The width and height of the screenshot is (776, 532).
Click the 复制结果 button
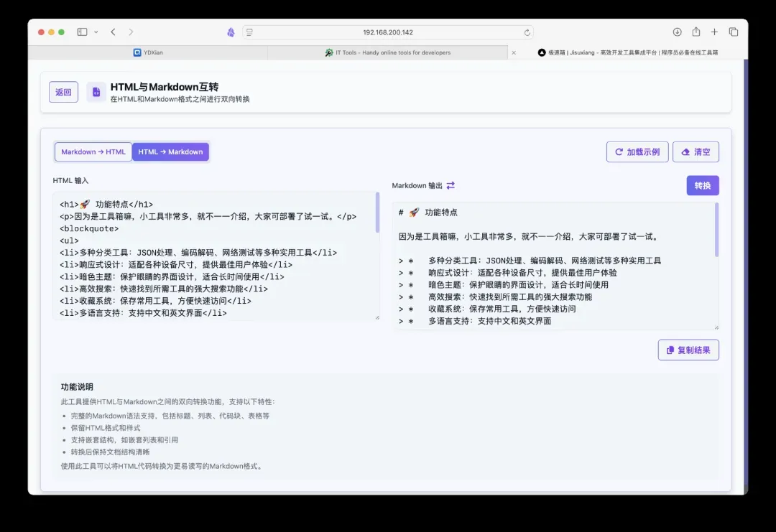(x=688, y=350)
